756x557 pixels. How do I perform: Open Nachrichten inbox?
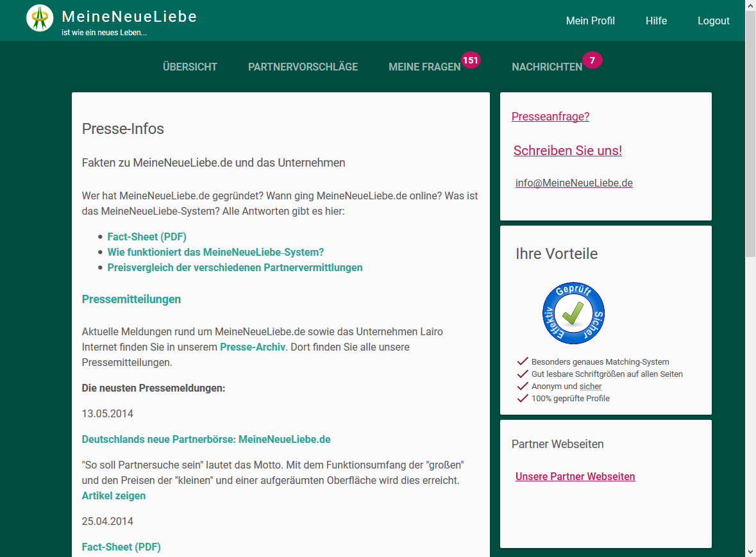[x=546, y=67]
